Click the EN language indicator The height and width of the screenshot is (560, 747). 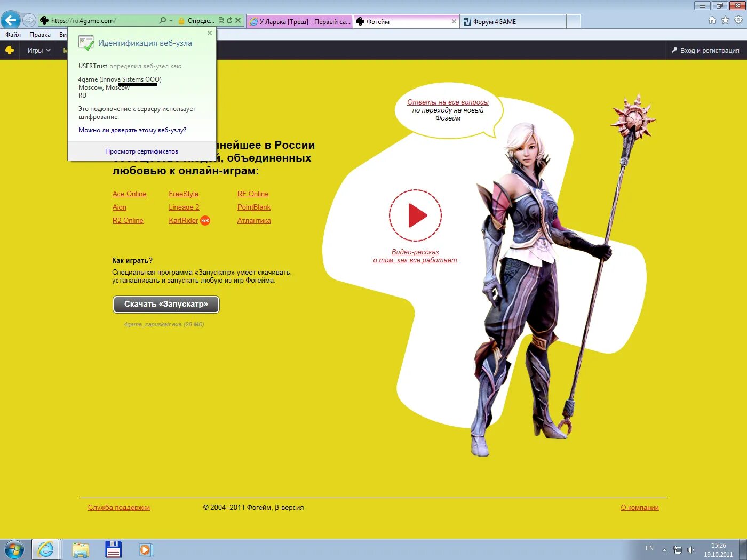coord(649,548)
